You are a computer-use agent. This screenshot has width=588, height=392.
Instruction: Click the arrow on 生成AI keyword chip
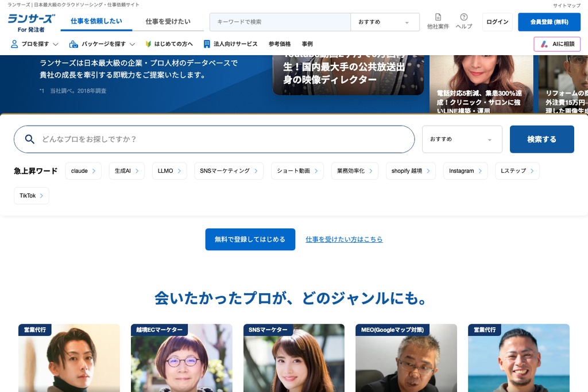click(x=137, y=171)
